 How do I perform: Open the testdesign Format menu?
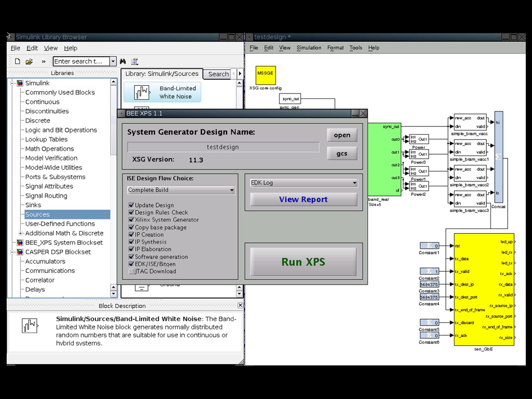335,48
